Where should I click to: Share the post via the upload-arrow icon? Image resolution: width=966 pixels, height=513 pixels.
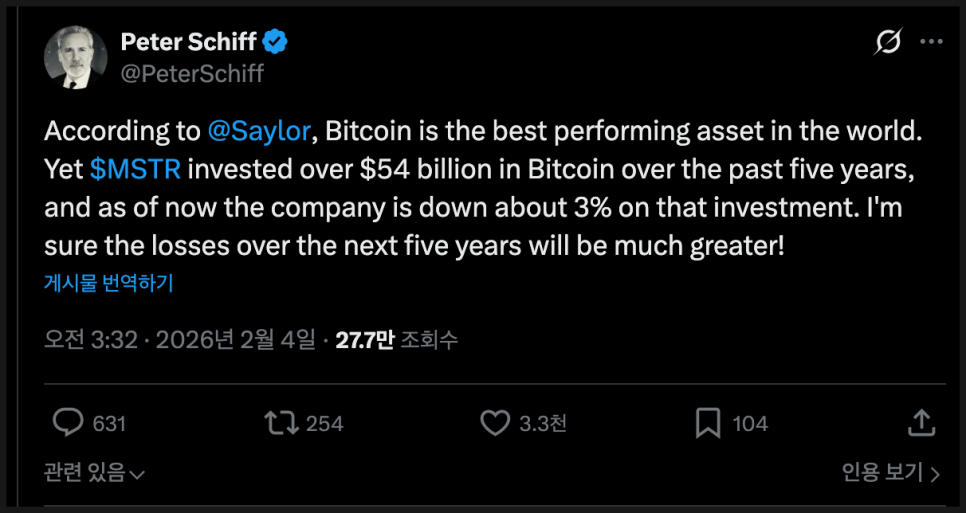(x=922, y=422)
